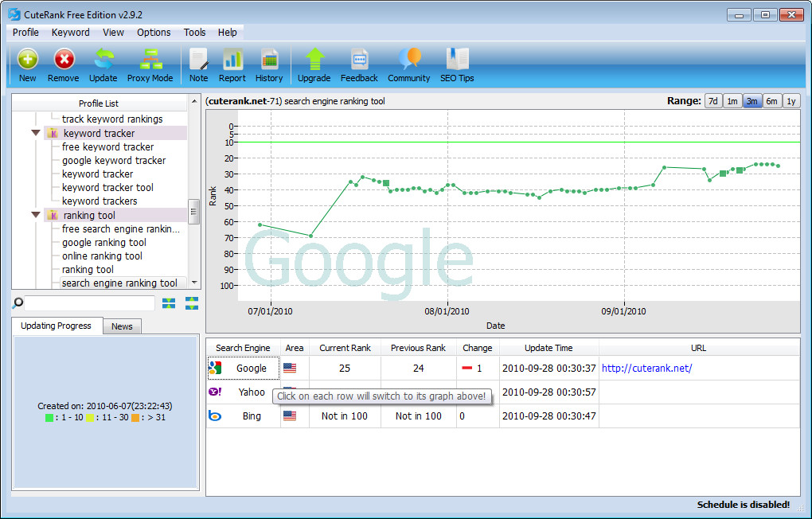Set chart range to 6m

(x=771, y=101)
